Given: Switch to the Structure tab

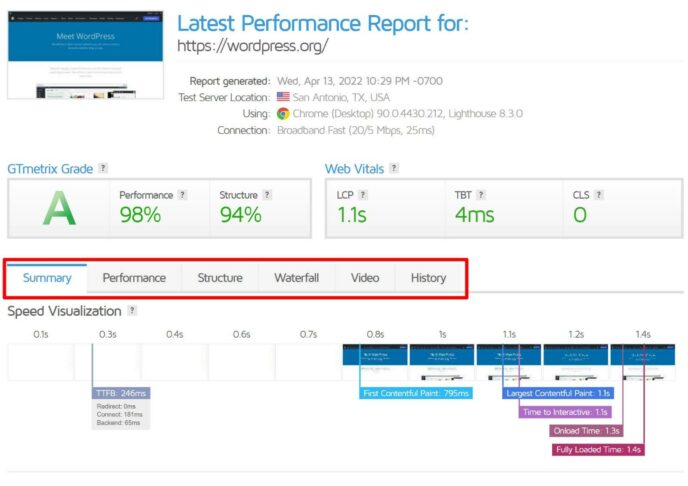Looking at the screenshot, I should click(220, 278).
